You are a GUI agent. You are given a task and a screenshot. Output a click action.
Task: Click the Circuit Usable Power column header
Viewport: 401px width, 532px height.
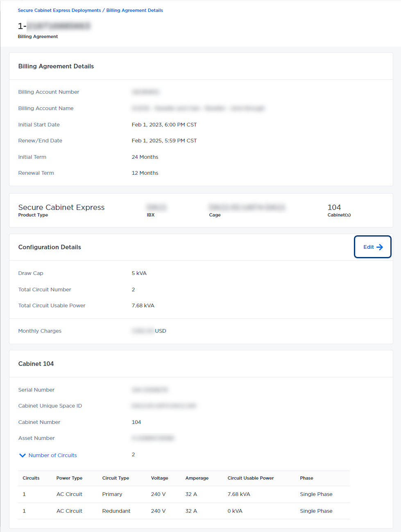[251, 478]
